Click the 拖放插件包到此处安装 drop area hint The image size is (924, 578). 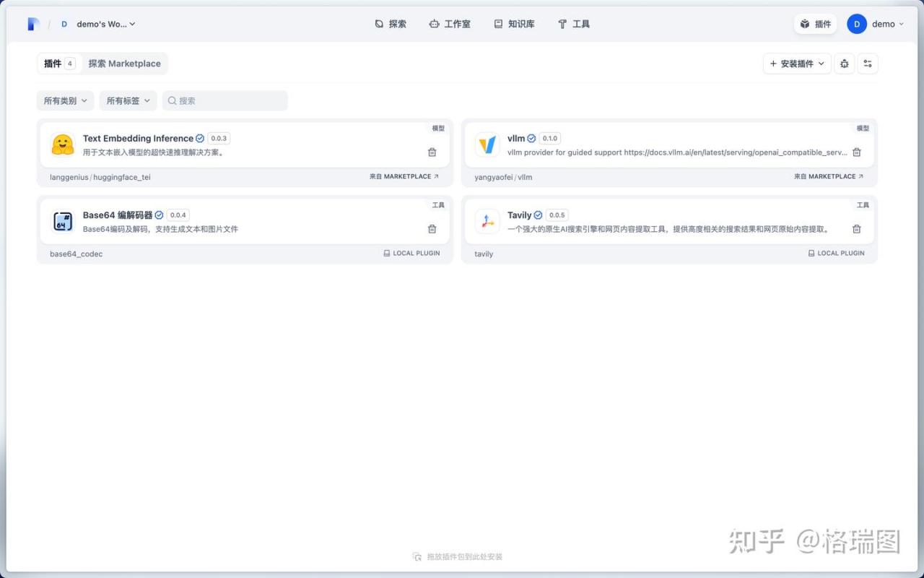coord(458,556)
